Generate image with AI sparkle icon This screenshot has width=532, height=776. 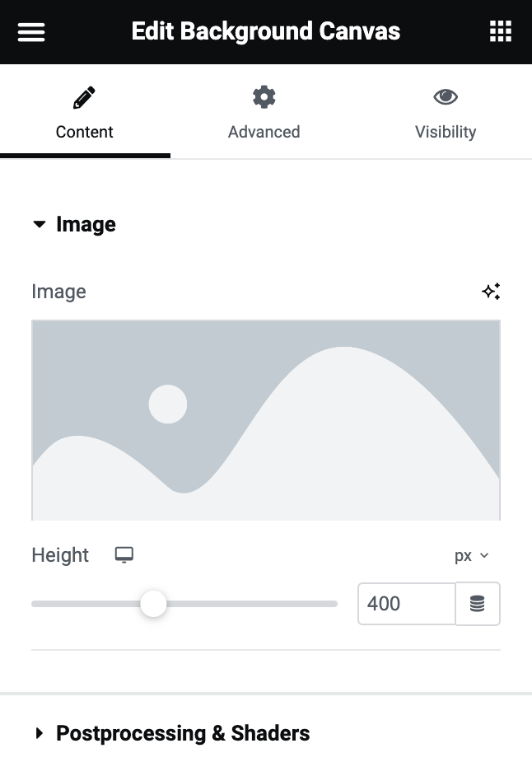(x=491, y=292)
